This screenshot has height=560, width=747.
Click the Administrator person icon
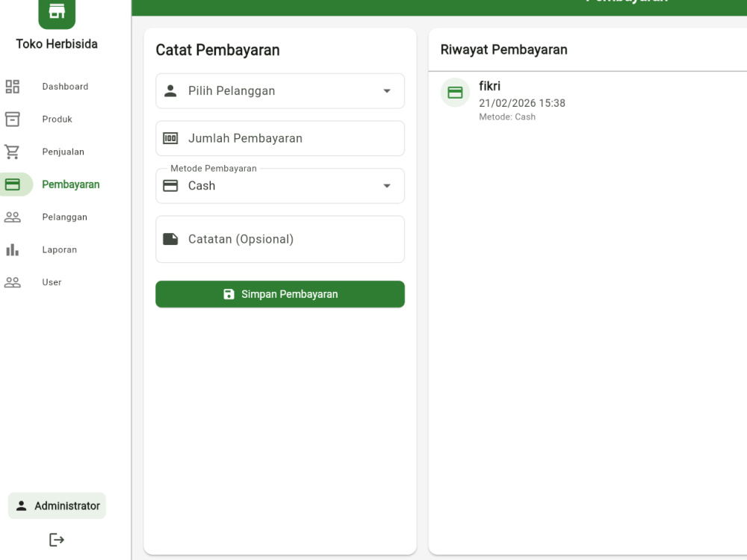(22, 505)
